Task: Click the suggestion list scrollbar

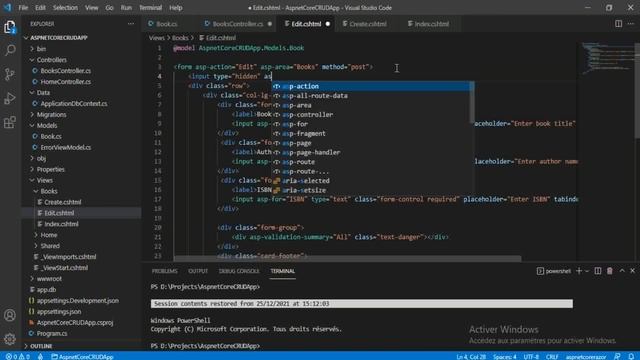Action: coord(472,102)
